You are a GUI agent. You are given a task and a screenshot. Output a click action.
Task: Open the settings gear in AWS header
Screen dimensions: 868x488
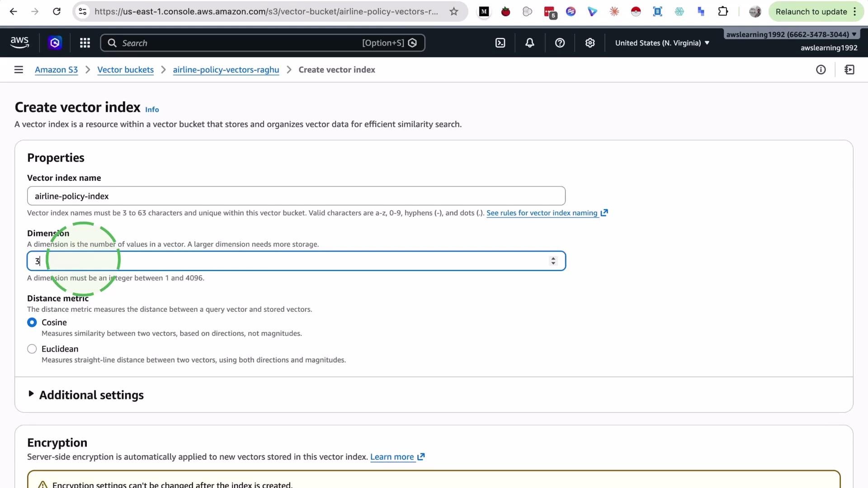(x=590, y=43)
